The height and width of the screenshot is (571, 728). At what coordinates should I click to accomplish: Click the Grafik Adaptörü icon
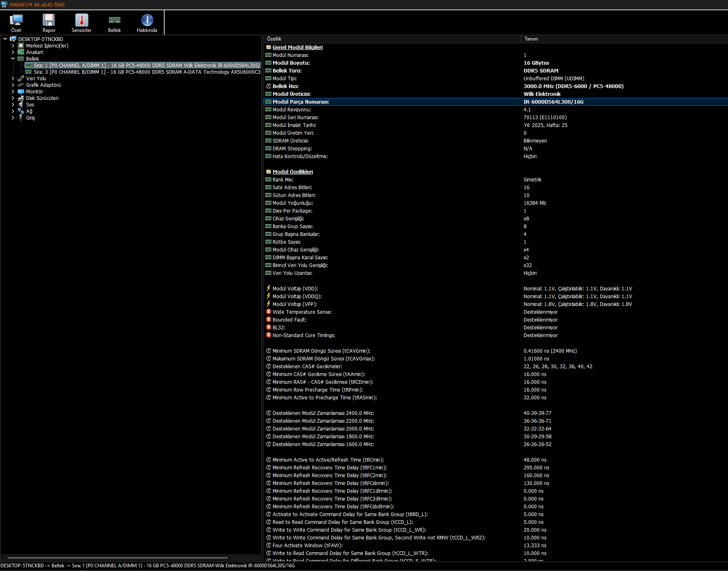coord(21,85)
